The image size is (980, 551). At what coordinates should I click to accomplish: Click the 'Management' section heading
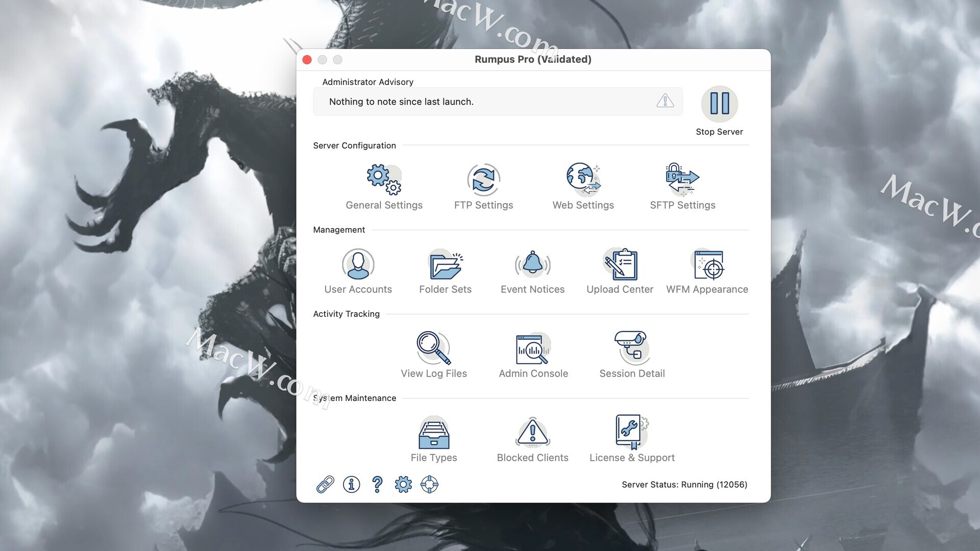coord(339,230)
